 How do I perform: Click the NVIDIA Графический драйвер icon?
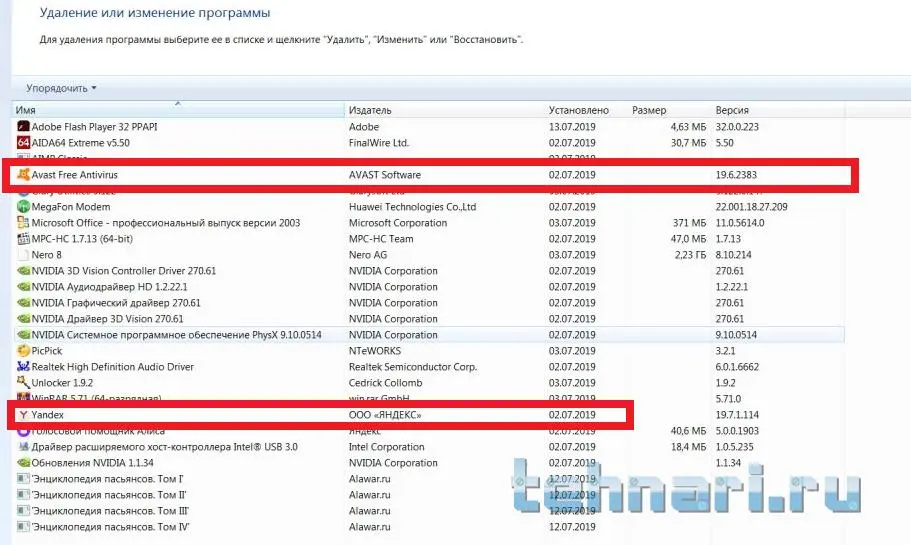coord(23,303)
